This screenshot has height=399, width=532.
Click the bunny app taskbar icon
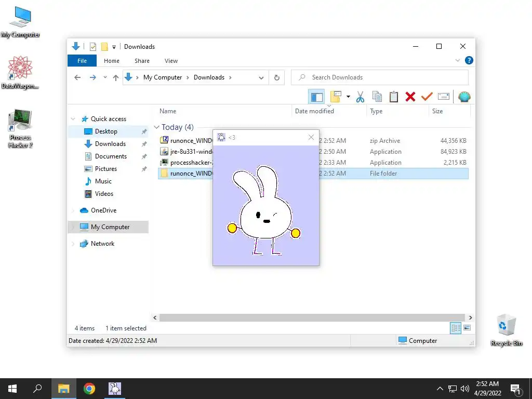tap(115, 389)
